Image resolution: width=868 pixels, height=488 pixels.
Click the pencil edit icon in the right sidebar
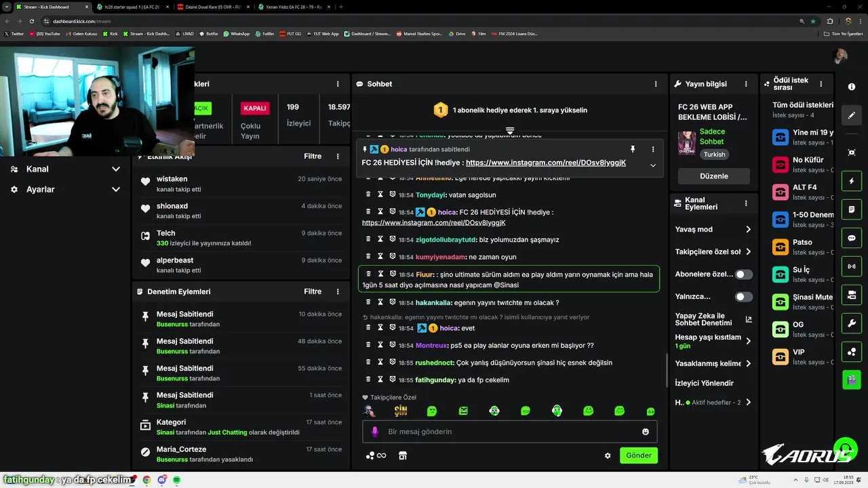[x=852, y=115]
